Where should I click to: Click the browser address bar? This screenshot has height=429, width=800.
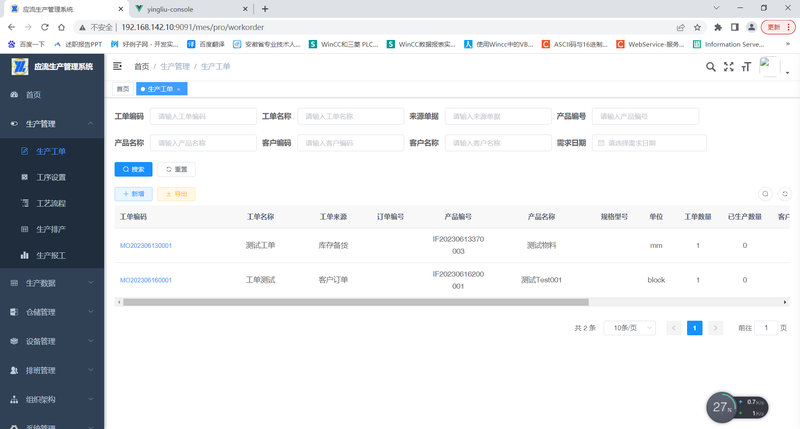click(388, 28)
